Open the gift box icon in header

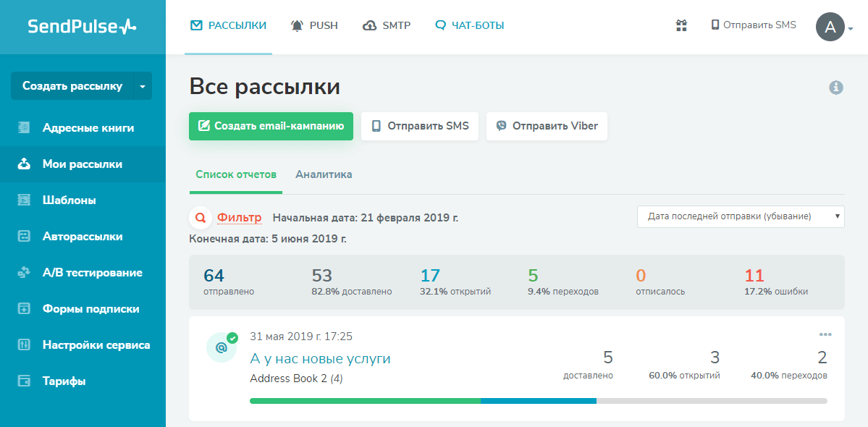tap(681, 25)
